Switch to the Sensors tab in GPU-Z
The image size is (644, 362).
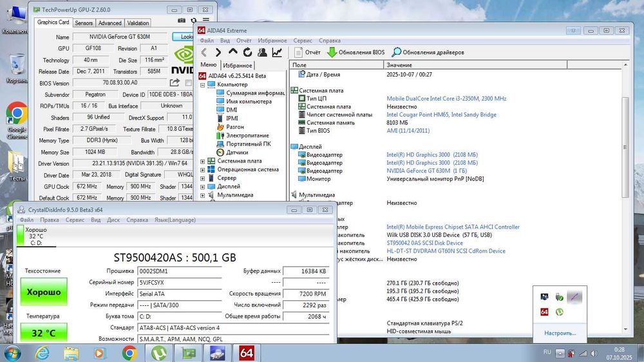(84, 23)
